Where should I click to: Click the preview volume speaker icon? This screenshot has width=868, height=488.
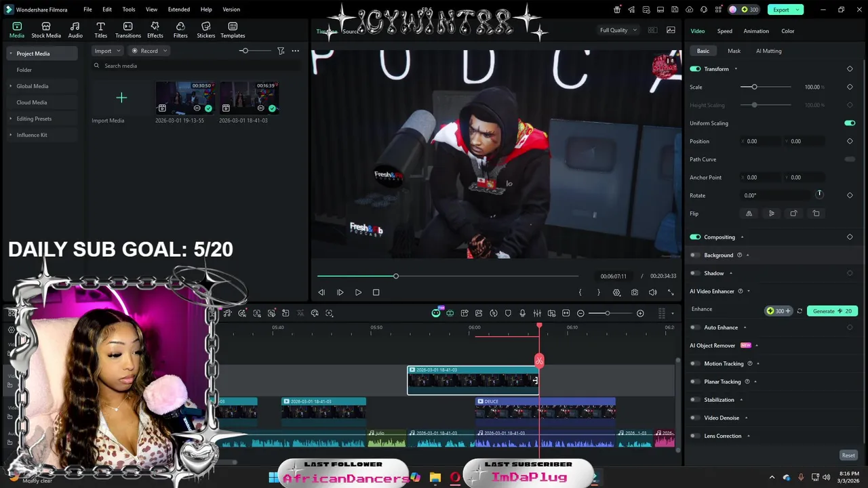(x=652, y=292)
